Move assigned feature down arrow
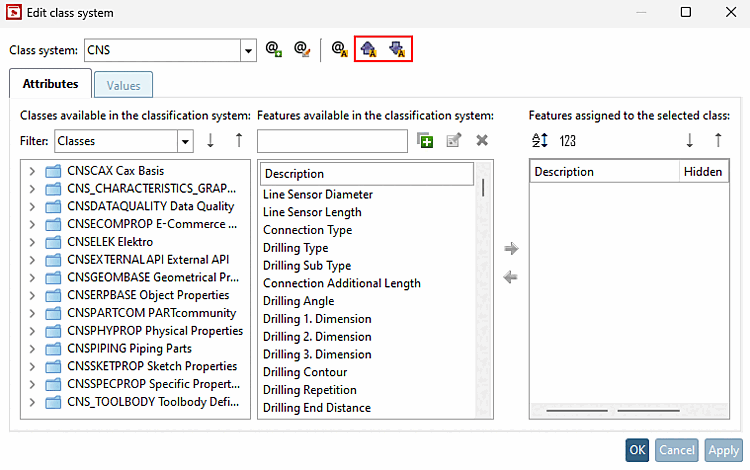 click(689, 141)
